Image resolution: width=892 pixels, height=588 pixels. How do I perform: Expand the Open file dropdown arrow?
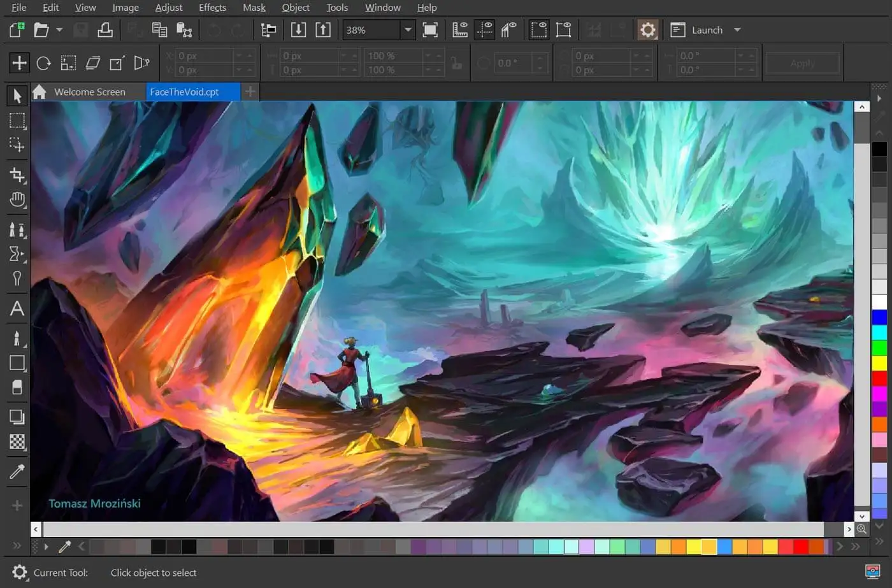[x=59, y=30]
